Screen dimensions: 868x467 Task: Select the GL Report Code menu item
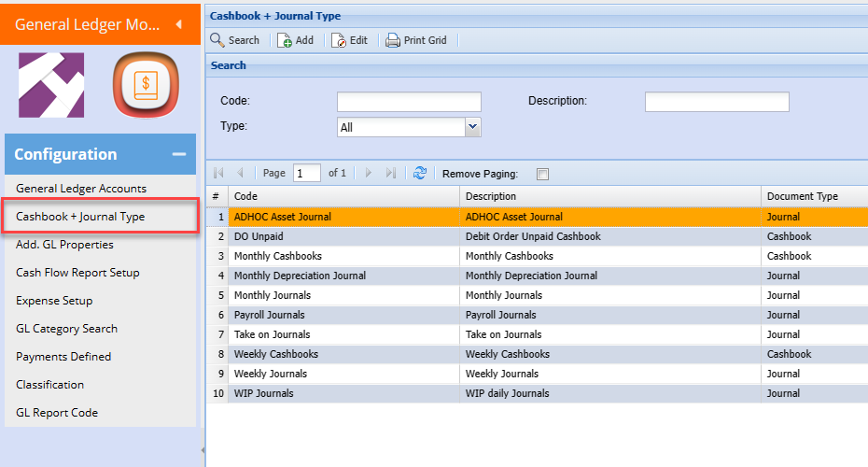57,413
